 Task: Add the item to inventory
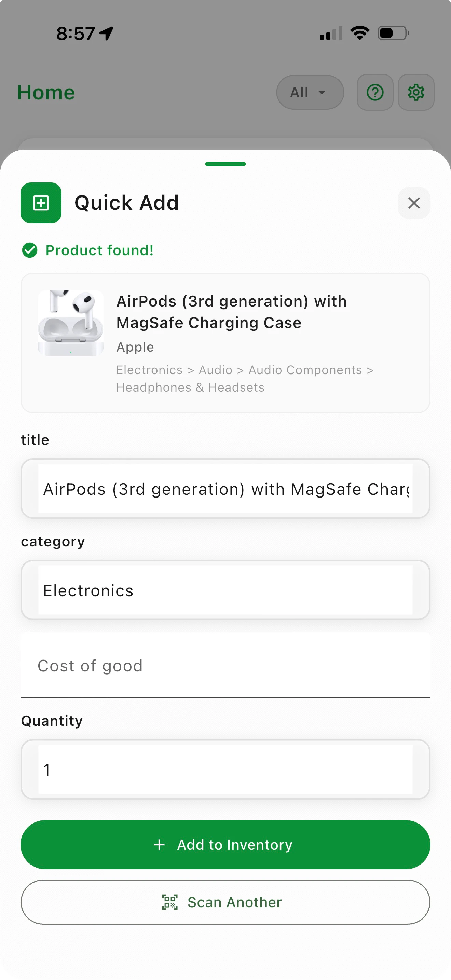click(225, 845)
